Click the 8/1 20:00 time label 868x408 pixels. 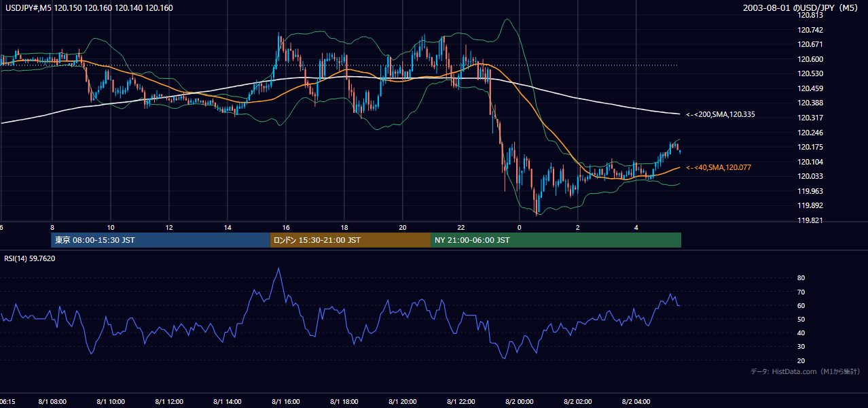pyautogui.click(x=403, y=401)
